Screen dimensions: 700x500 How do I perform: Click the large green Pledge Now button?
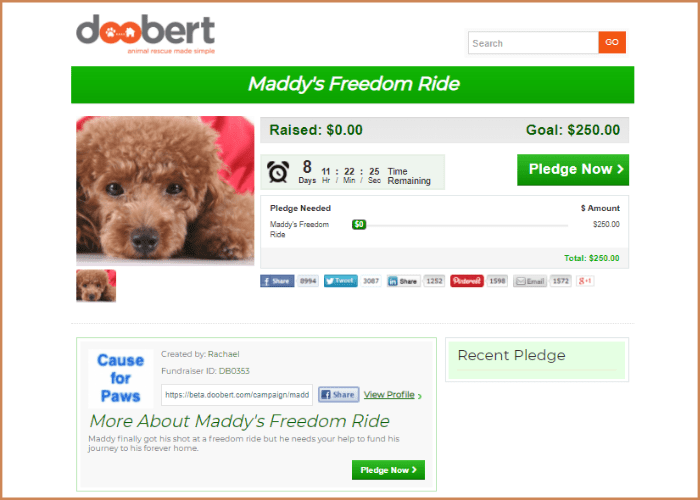pos(573,170)
